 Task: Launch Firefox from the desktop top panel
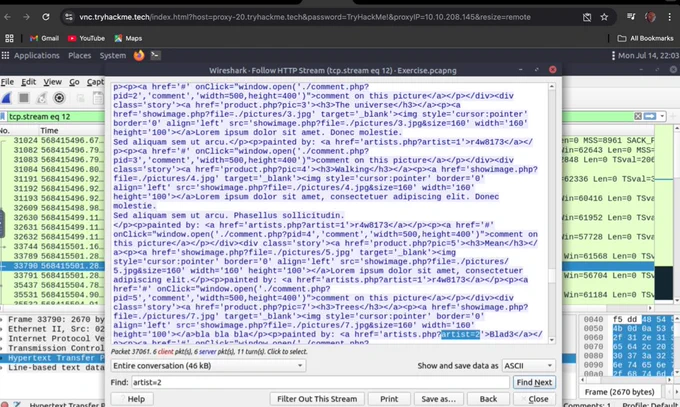click(139, 56)
